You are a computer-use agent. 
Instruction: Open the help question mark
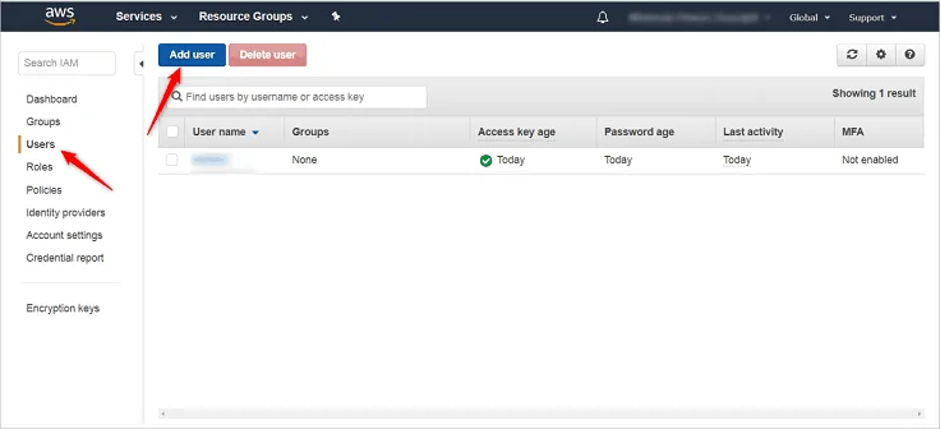click(x=910, y=55)
